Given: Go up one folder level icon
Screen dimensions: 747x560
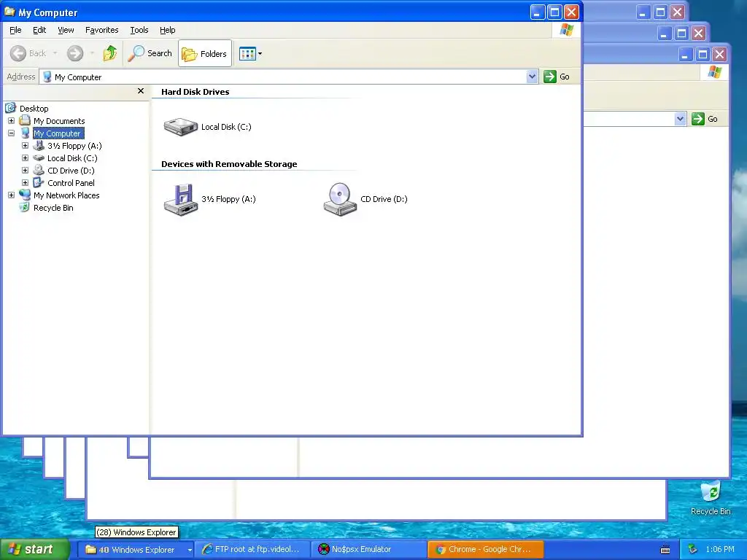Looking at the screenshot, I should click(x=110, y=53).
